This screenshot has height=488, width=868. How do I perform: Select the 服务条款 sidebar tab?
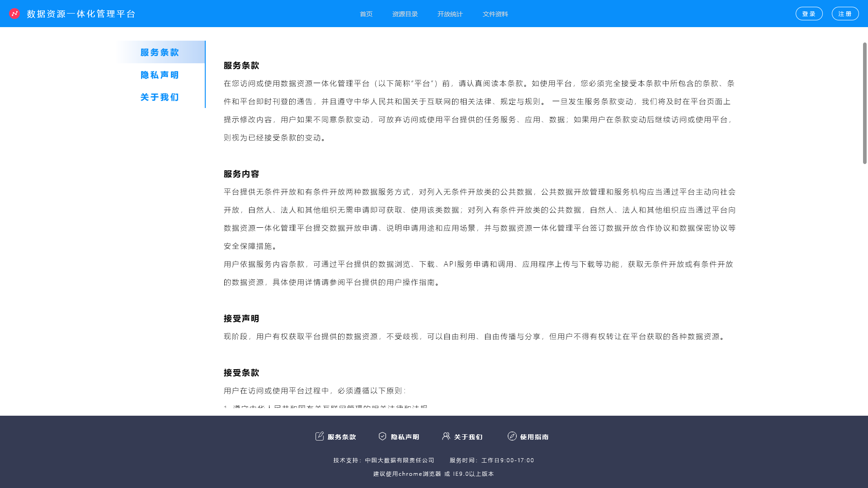pyautogui.click(x=160, y=52)
